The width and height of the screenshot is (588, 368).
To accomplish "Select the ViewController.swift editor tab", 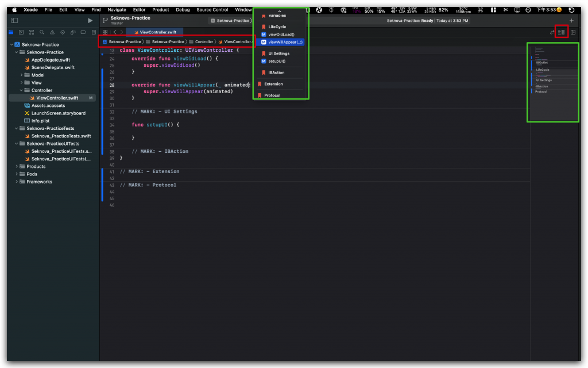I will click(154, 32).
